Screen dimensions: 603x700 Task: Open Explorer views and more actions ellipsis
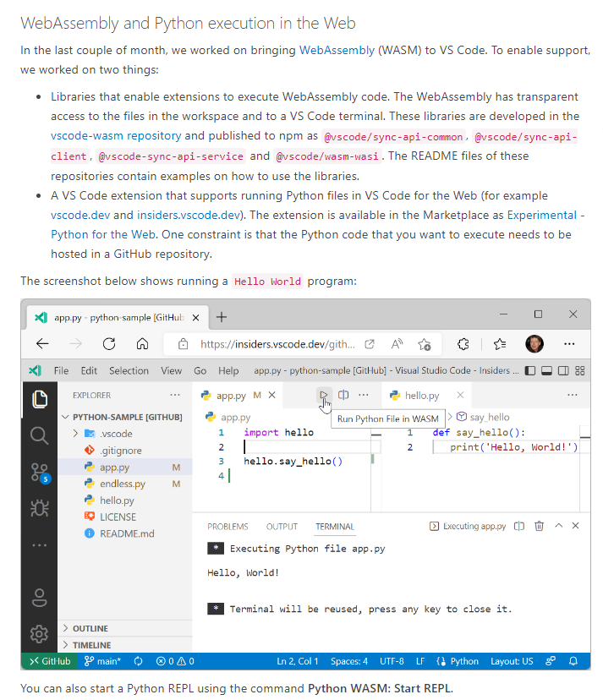pos(175,395)
